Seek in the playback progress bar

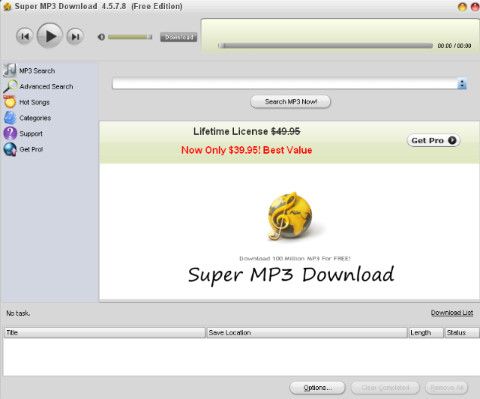pos(325,46)
